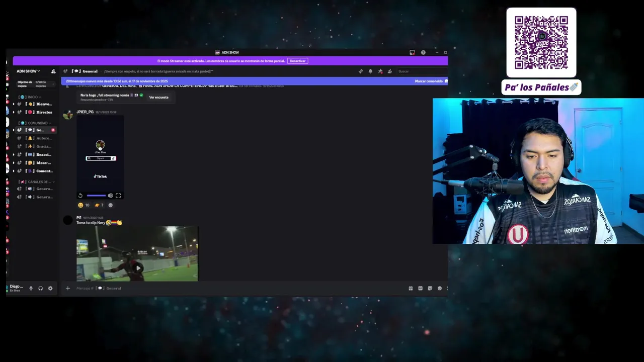Click the reaction showing count 7
The height and width of the screenshot is (362, 644).
tap(99, 205)
